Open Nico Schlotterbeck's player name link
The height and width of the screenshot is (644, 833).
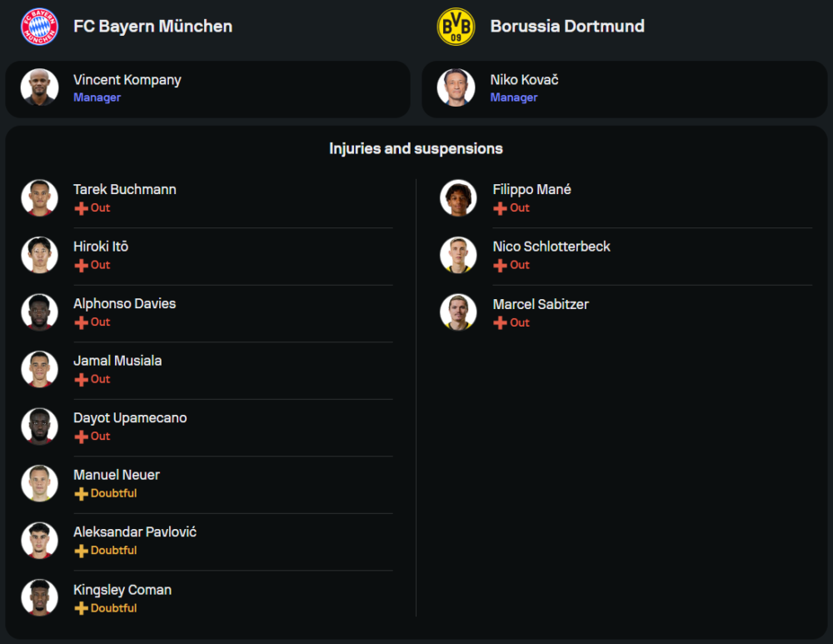[x=551, y=247]
